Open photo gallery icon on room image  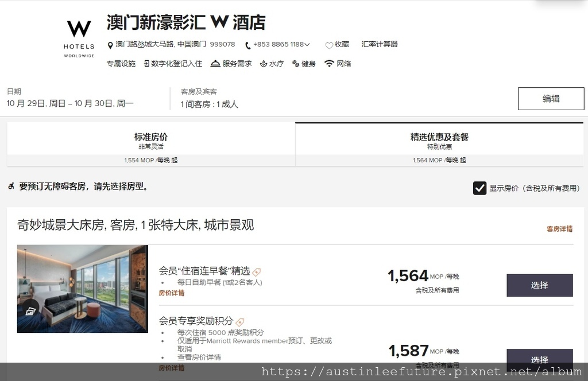(30, 311)
